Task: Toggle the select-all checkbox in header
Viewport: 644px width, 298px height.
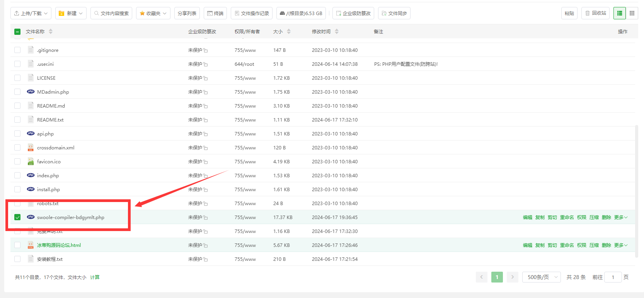Action: [17, 32]
